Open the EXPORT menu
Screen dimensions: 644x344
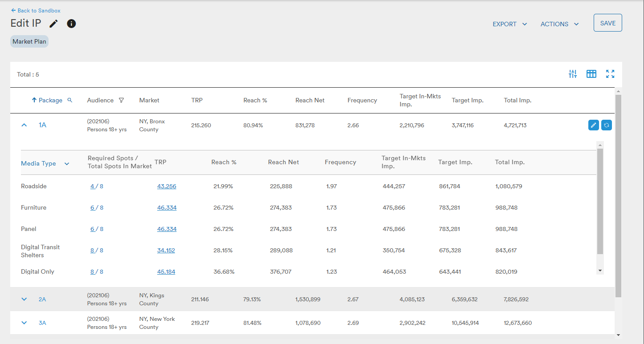[510, 24]
